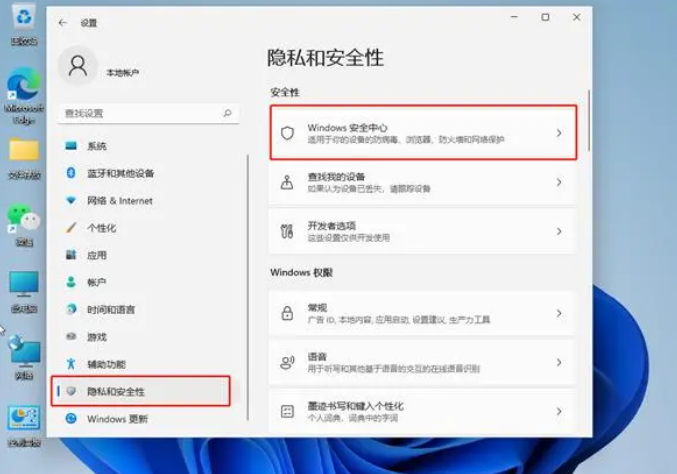Open 语音 permissions settings
This screenshot has width=677, height=474.
(423, 362)
